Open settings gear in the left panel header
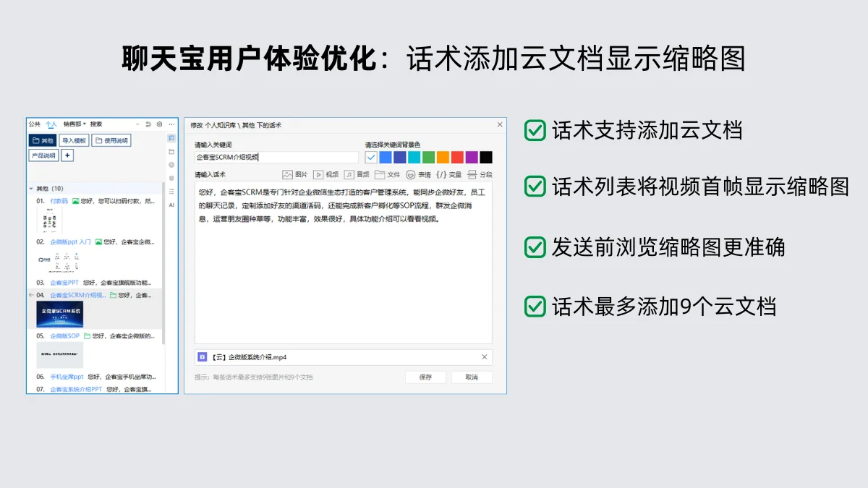The width and height of the screenshot is (868, 488). tap(159, 124)
